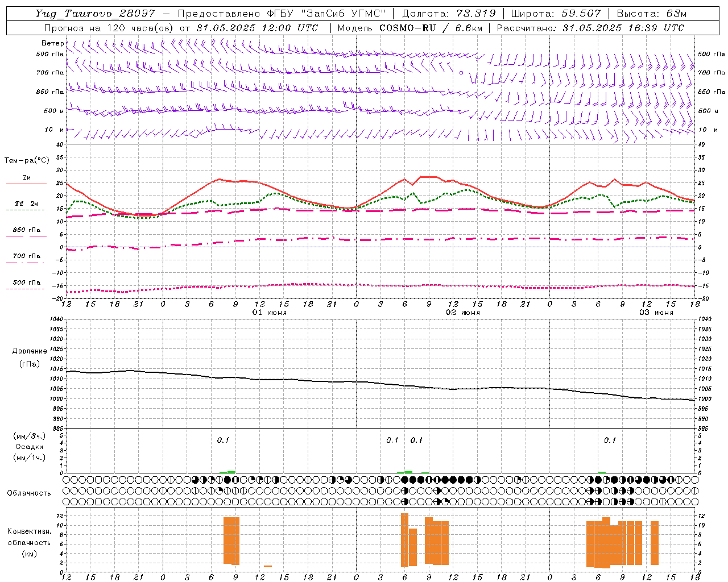Click the Облачность cloud cover label
Viewport: 728px width, 582px height.
(x=29, y=493)
